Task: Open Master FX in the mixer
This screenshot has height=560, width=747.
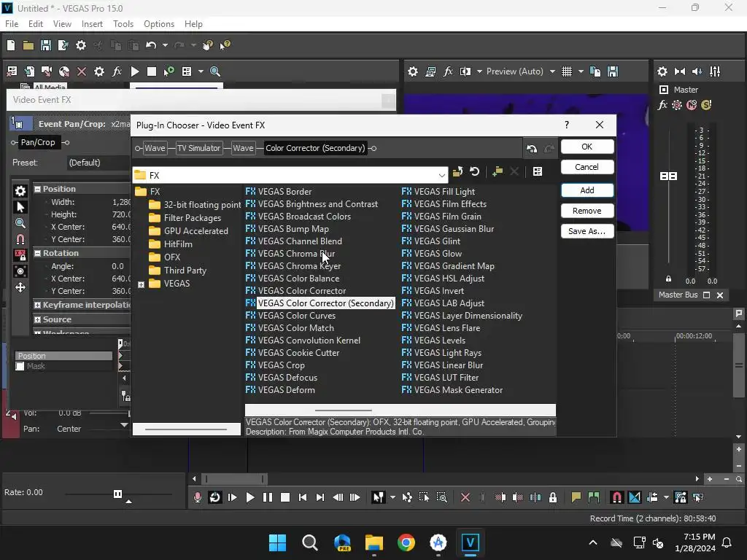Action: 662,105
